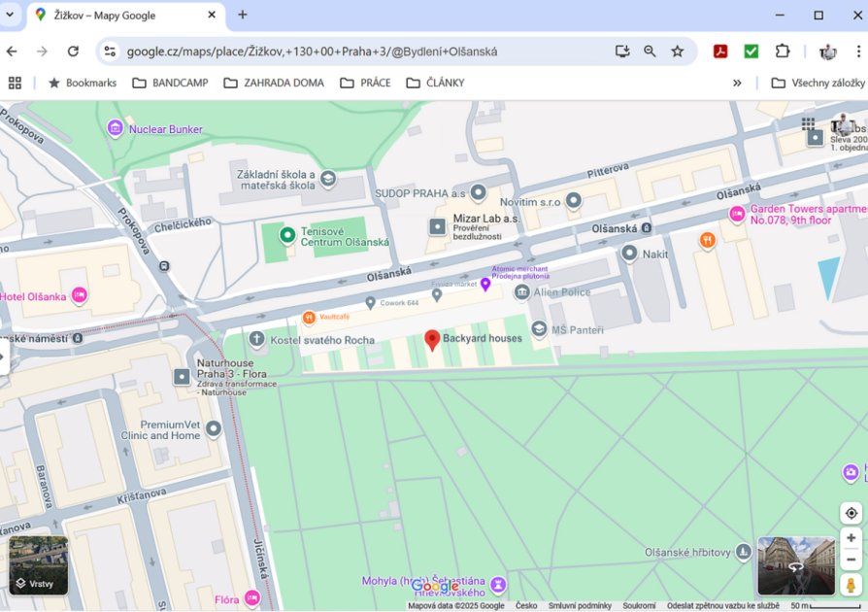The image size is (868, 612).
Task: Click the Nuclear Bunker museum pin
Action: 116,129
